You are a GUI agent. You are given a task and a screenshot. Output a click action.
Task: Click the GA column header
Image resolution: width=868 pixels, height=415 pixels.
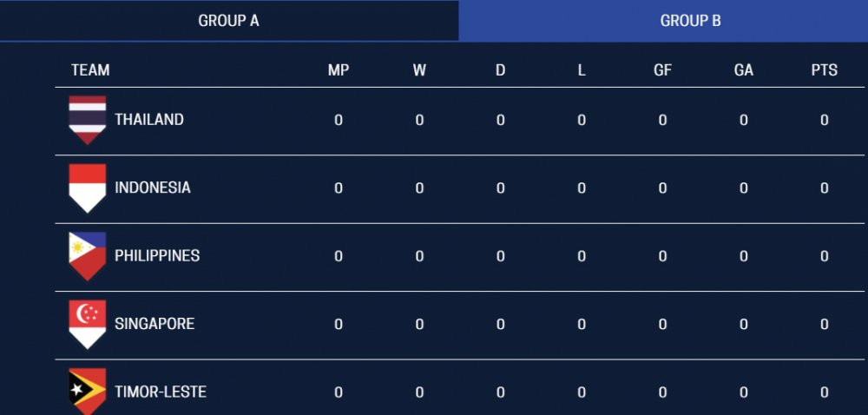coord(744,70)
